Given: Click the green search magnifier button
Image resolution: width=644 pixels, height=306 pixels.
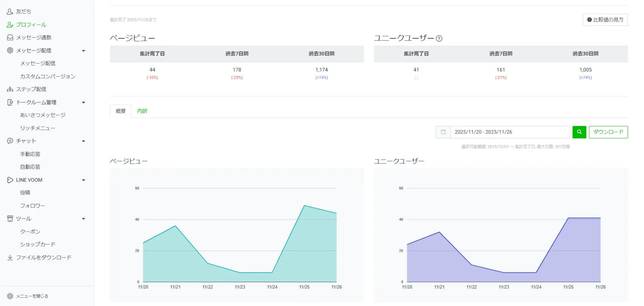Looking at the screenshot, I should click(579, 132).
